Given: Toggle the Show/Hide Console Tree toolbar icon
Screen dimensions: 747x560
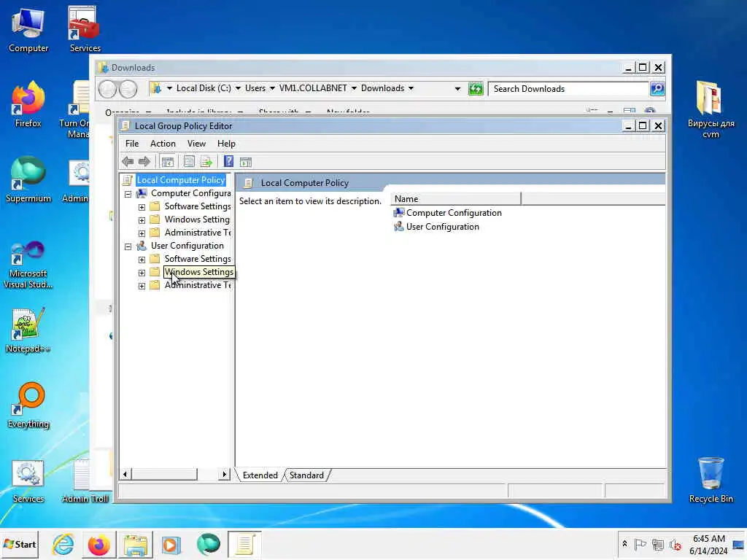Looking at the screenshot, I should pyautogui.click(x=168, y=162).
